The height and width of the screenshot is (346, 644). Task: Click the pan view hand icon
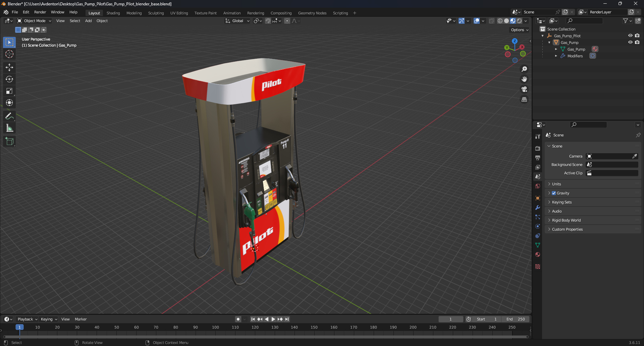[524, 79]
